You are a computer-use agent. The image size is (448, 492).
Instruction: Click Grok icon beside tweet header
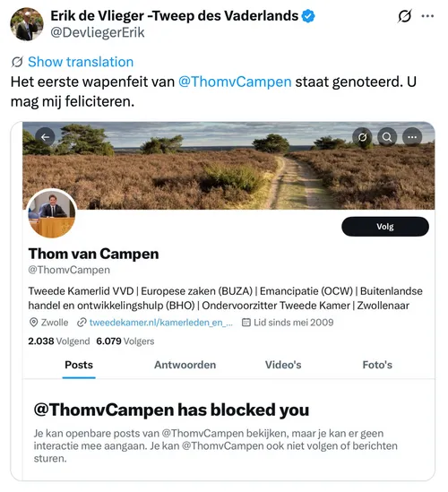coord(404,16)
